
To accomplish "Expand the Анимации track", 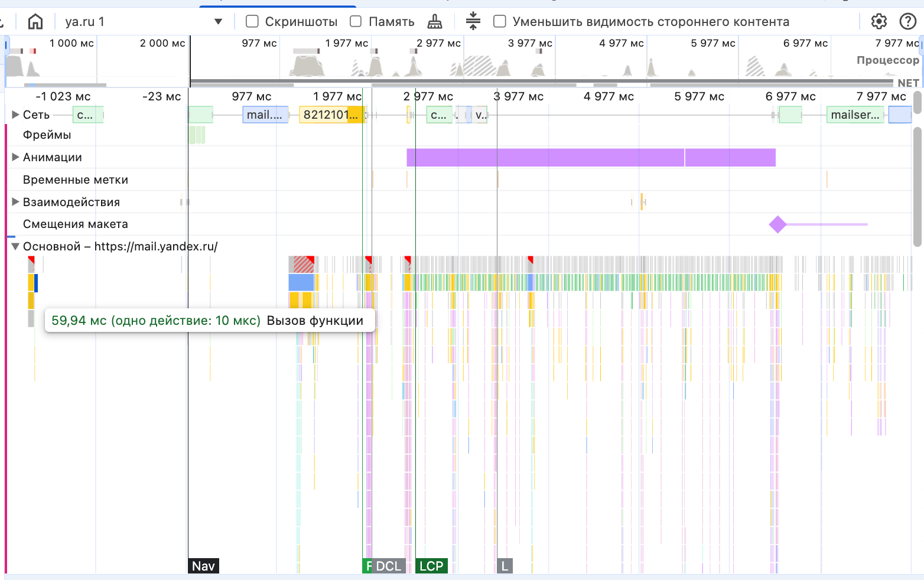I will click(x=16, y=157).
